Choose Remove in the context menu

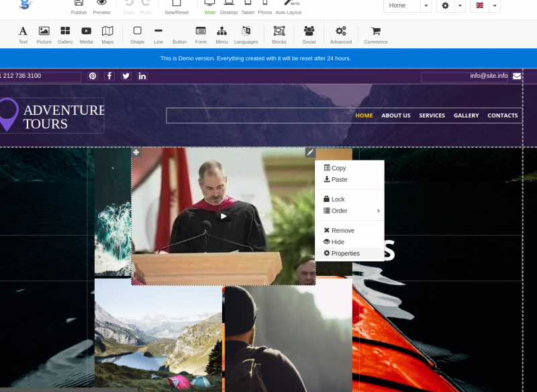[x=349, y=230]
